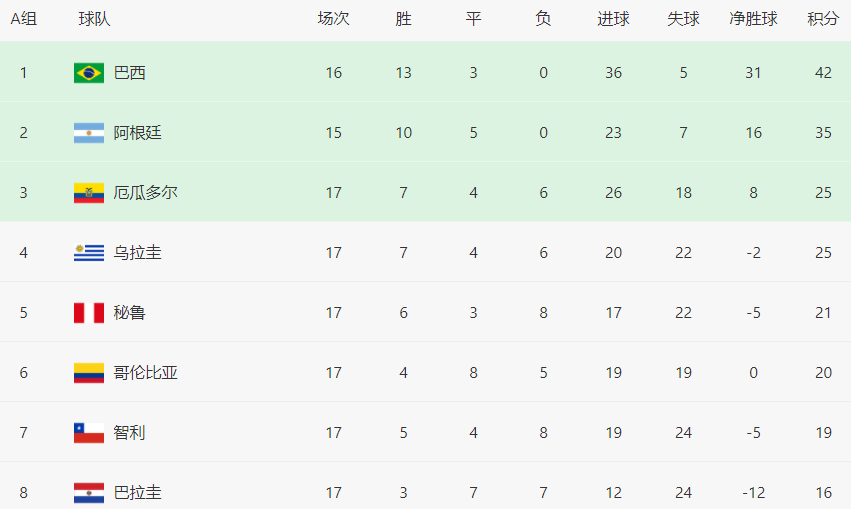Click the 积分 column header
The height and width of the screenshot is (509, 851).
tap(823, 19)
